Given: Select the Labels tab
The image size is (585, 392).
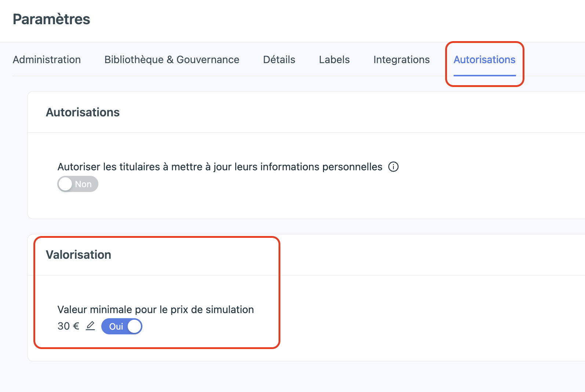Looking at the screenshot, I should coord(334,59).
